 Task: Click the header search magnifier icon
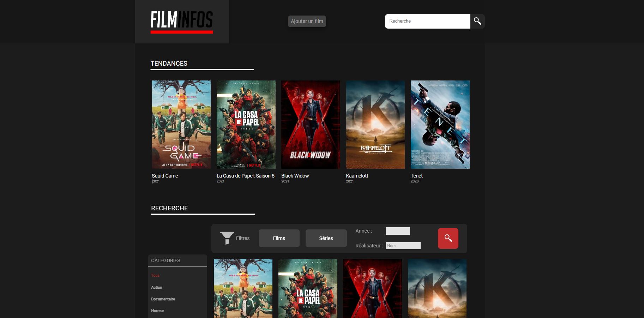pos(477,21)
